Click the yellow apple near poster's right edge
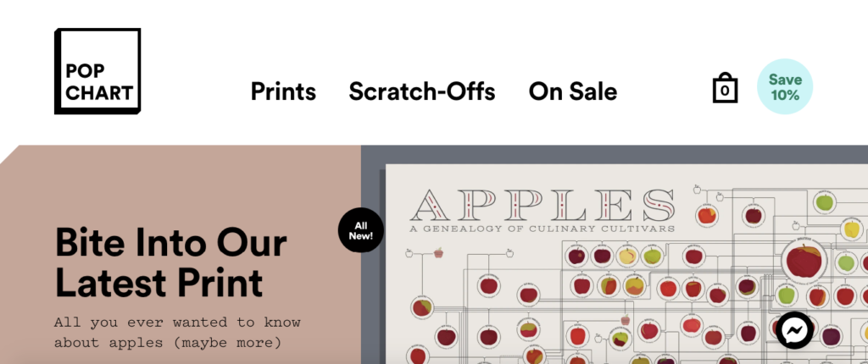 tap(853, 229)
